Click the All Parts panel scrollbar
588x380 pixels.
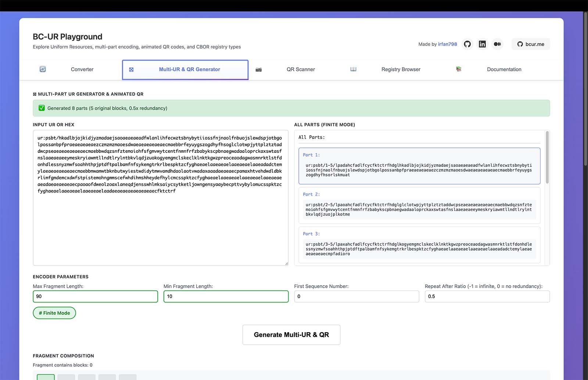point(547,158)
